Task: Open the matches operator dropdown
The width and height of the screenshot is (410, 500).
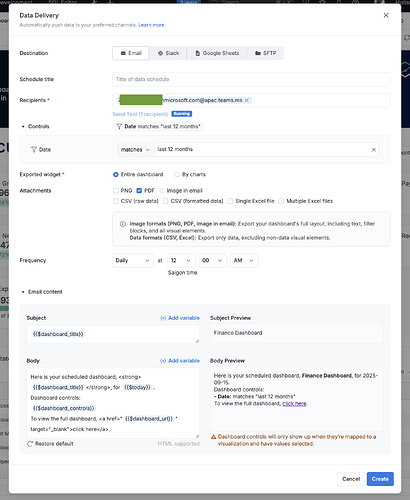Action: (135, 150)
